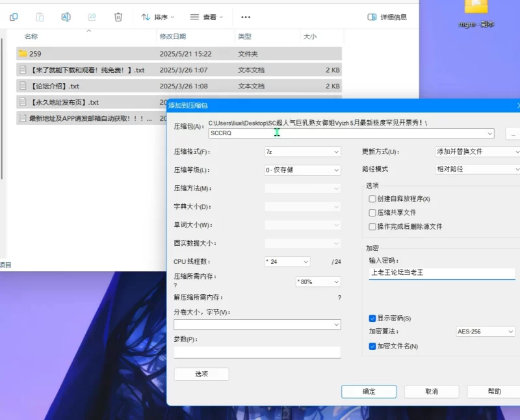Click the Copy icon in Explorer toolbar
Image resolution: width=520 pixels, height=420 pixels.
(x=14, y=17)
